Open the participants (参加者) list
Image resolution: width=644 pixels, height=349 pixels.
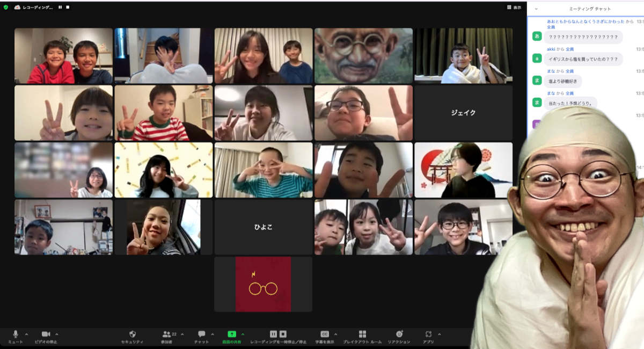click(x=166, y=334)
